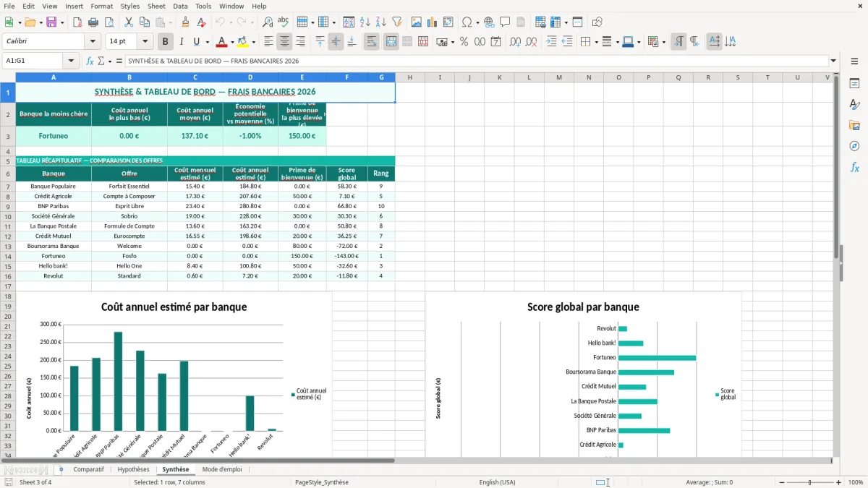
Task: Click the Sort dialog icon
Action: click(x=349, y=22)
